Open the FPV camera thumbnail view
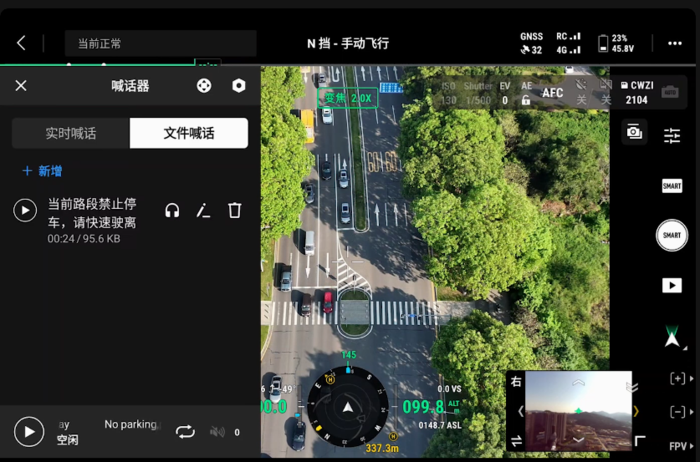700x462 pixels. (578, 411)
